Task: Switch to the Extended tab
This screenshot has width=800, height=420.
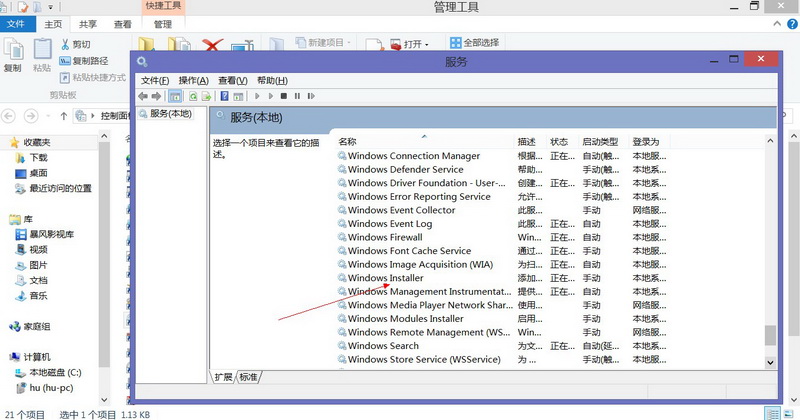Action: click(x=223, y=377)
